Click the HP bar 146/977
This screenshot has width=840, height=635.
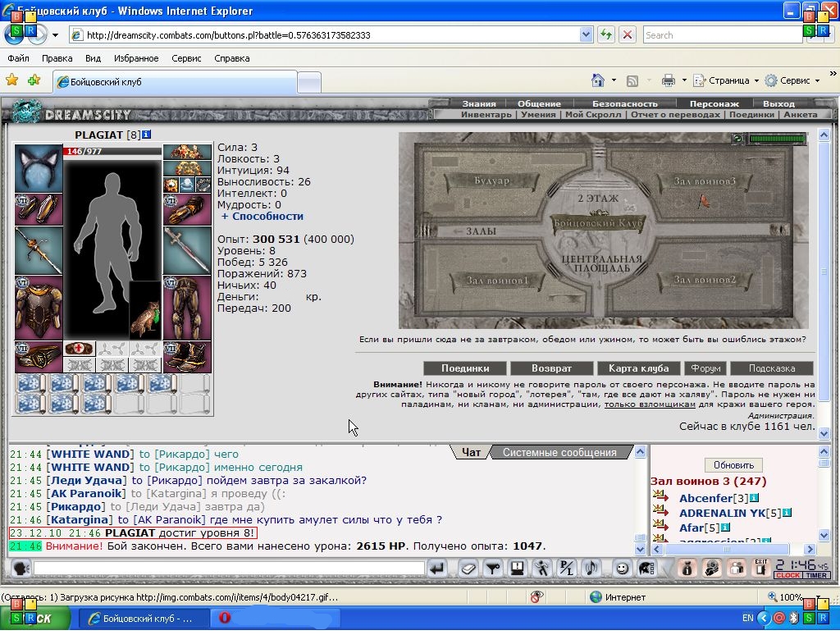tap(112, 151)
